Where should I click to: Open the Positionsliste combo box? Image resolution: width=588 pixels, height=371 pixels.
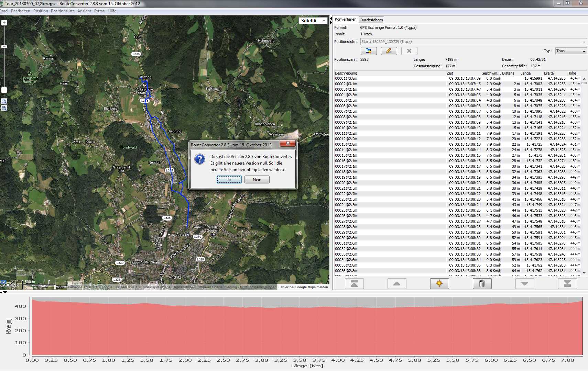click(473, 42)
